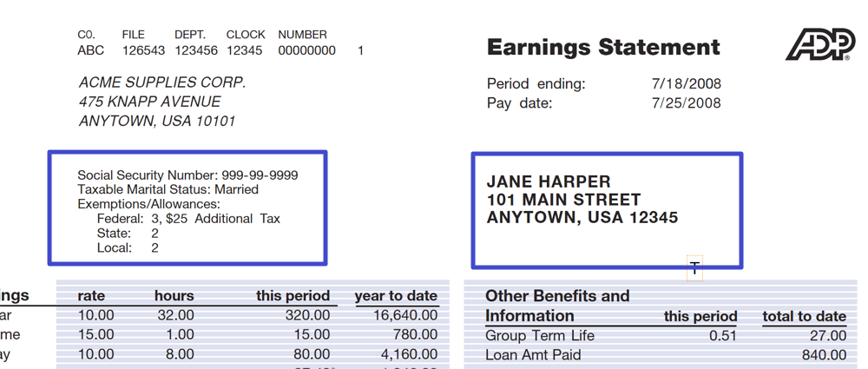Click the Loan Amt Paid row label

click(x=533, y=355)
